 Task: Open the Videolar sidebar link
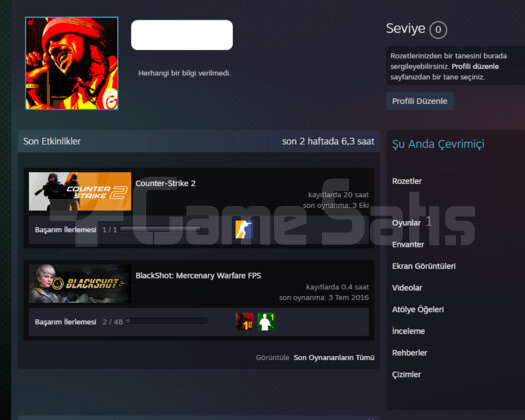(407, 288)
